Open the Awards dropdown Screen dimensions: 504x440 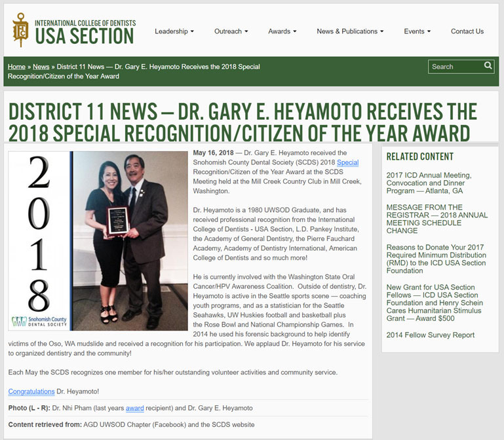pos(282,31)
